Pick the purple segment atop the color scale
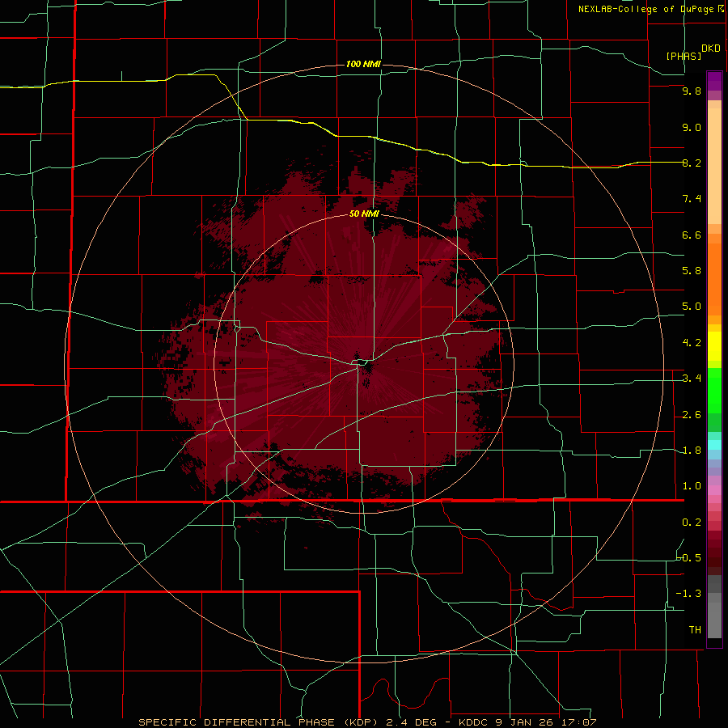Viewport: 728px width, 728px height. tap(714, 81)
